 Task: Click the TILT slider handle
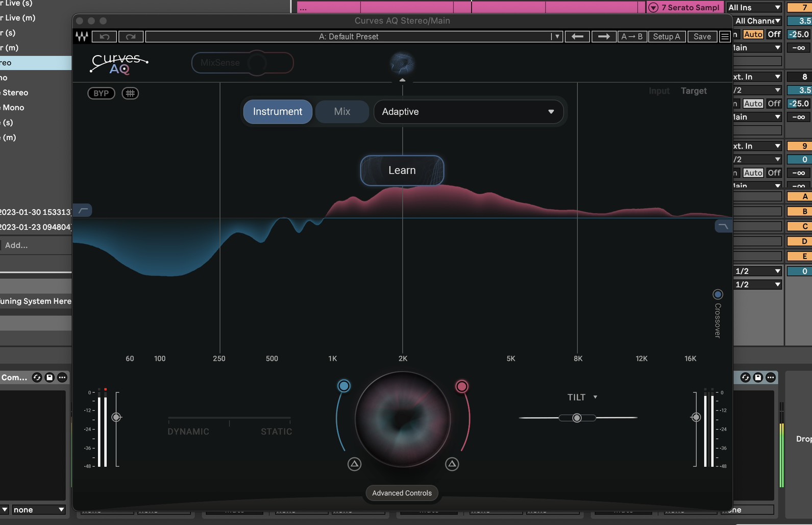click(577, 418)
